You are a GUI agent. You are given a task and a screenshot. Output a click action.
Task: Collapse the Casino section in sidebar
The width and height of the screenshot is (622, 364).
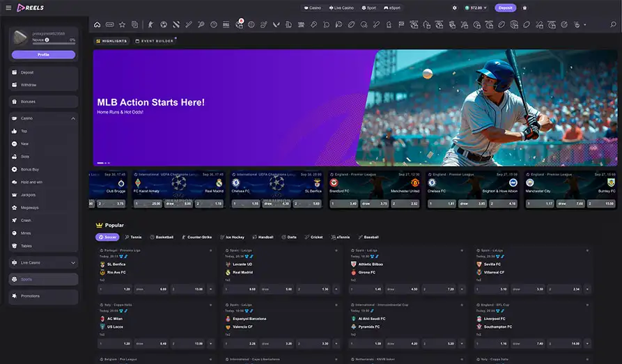coord(73,118)
